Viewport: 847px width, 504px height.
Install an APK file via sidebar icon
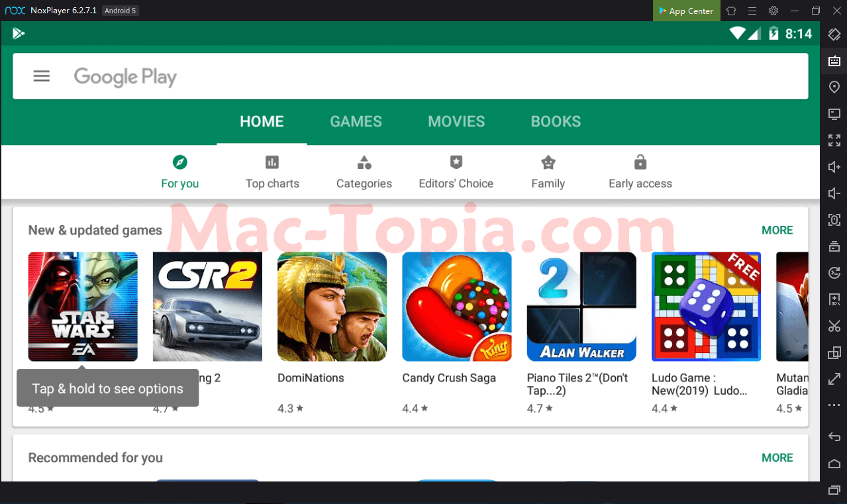tap(834, 299)
